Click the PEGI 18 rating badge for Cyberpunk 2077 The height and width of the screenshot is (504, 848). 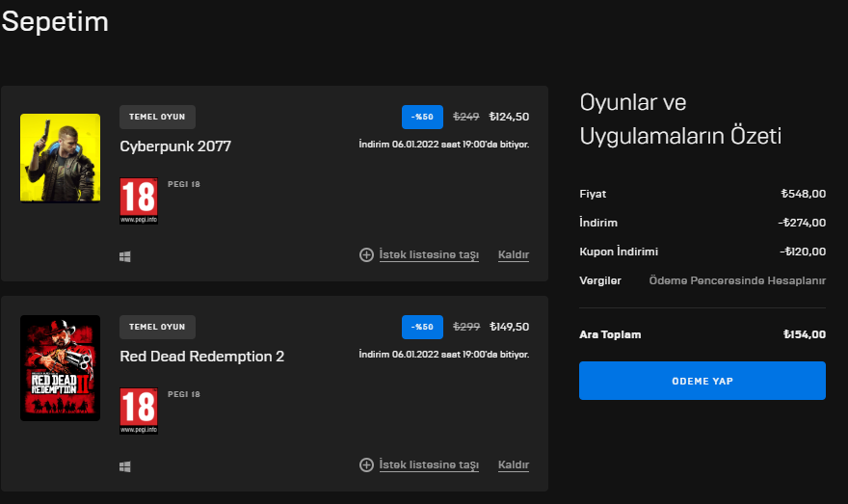click(x=139, y=200)
